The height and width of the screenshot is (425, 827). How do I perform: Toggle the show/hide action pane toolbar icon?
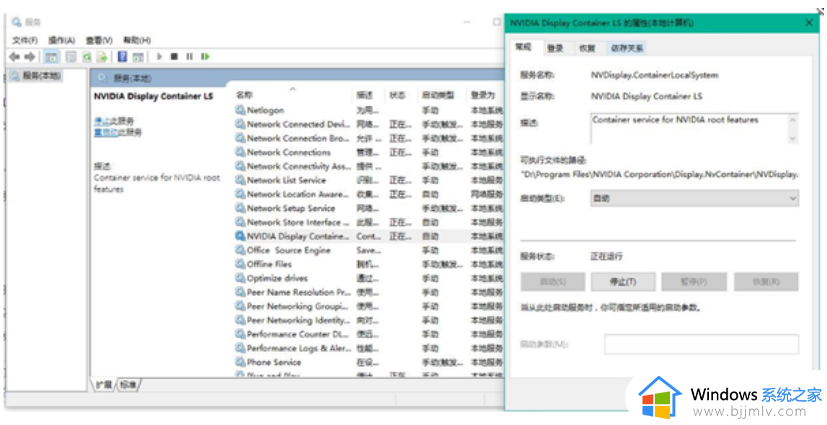click(x=138, y=57)
